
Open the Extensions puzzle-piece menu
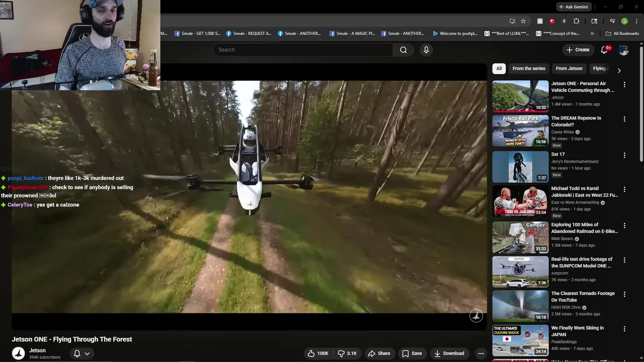tap(576, 21)
